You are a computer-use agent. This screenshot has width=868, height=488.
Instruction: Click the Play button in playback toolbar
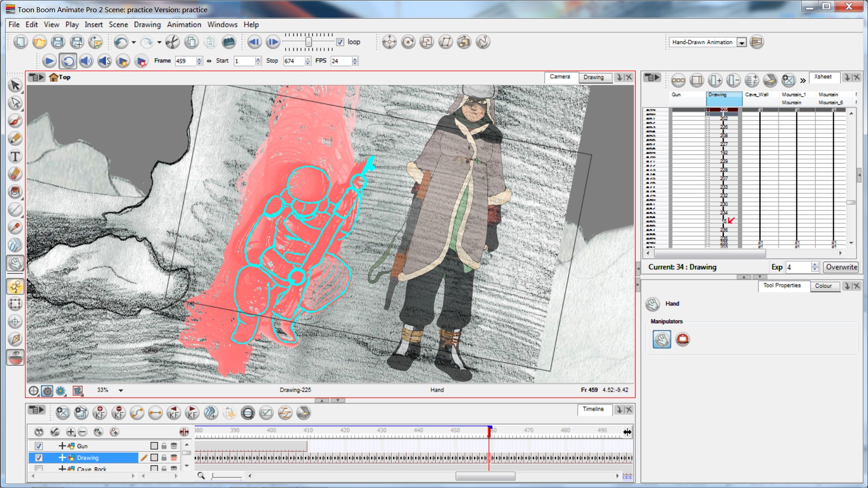[49, 61]
